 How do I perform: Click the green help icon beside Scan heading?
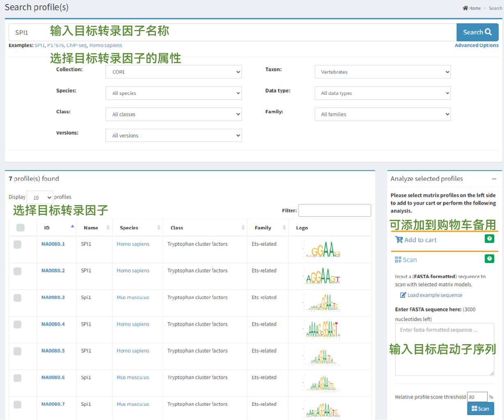coord(489,259)
